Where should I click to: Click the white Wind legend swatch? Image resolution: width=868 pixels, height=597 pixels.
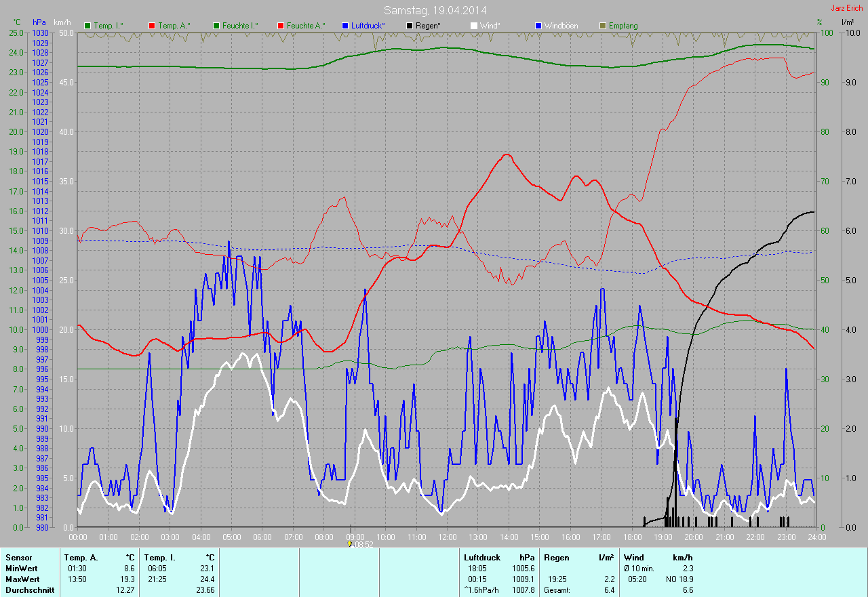coord(474,26)
